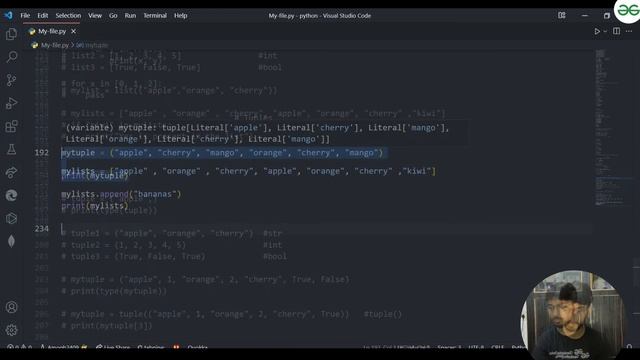Click the mytuple breadcrumb symbol
The width and height of the screenshot is (640, 360).
pos(92,45)
